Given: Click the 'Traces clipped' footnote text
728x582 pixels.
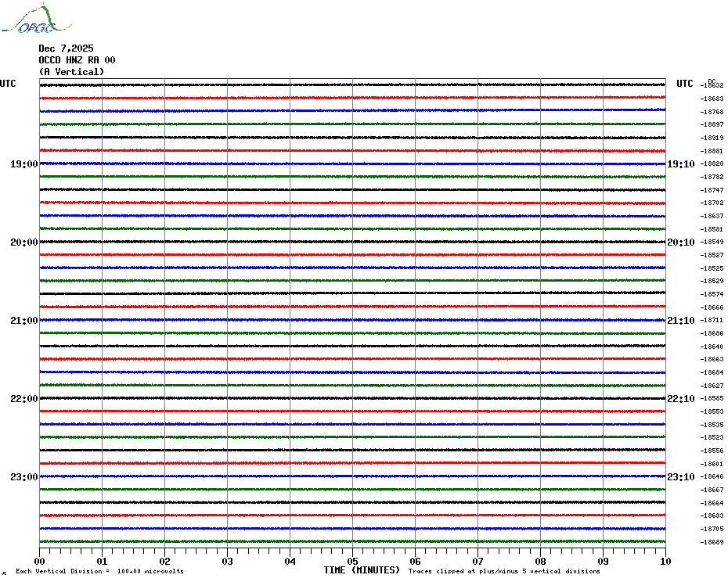Looking at the screenshot, I should (504, 571).
